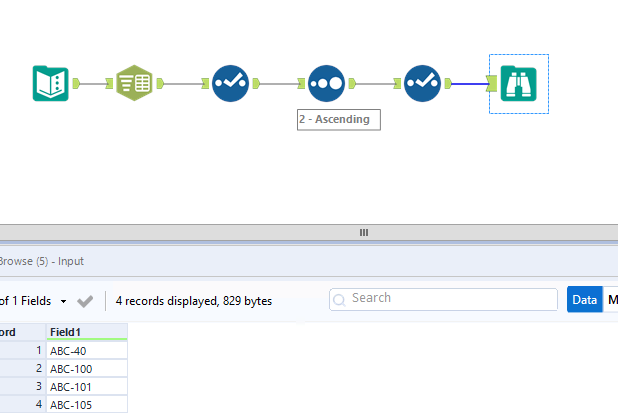The width and height of the screenshot is (618, 419).
Task: Click the Sort tool output anchor
Action: [x=352, y=84]
